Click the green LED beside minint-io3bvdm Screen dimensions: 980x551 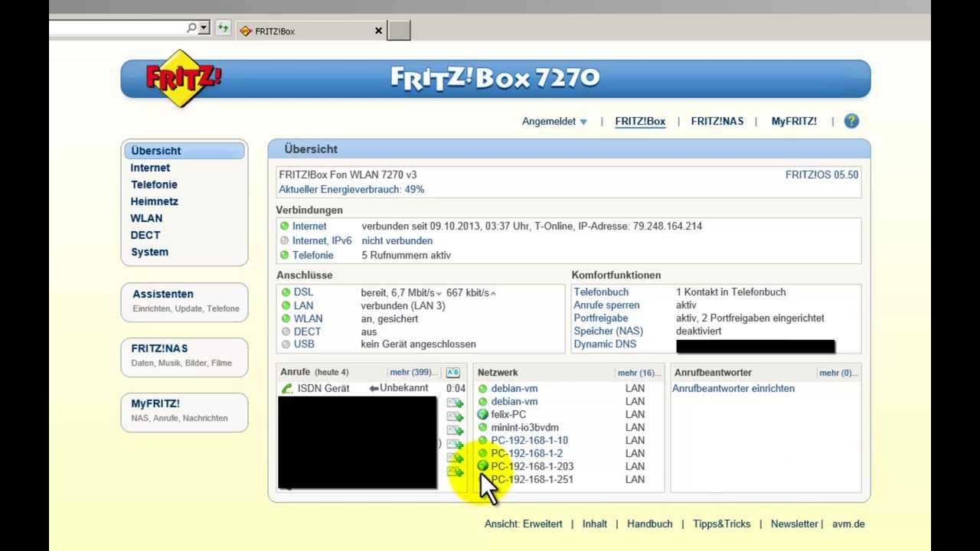tap(482, 427)
